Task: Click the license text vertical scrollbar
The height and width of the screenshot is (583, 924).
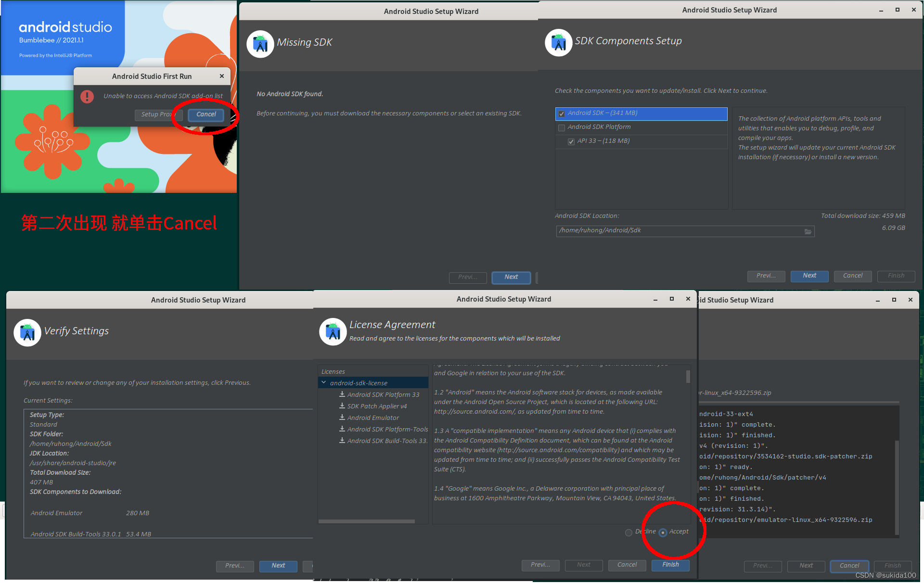Action: tap(688, 376)
